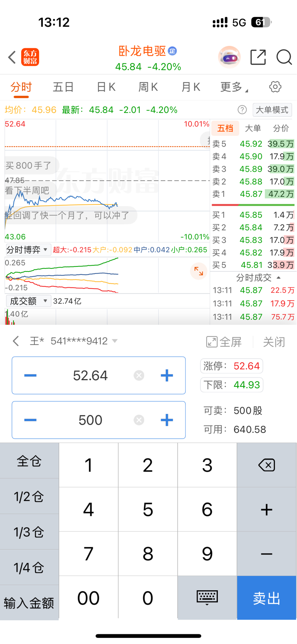
Task: Tap the 卧龙电驱 stock title
Action: point(142,51)
